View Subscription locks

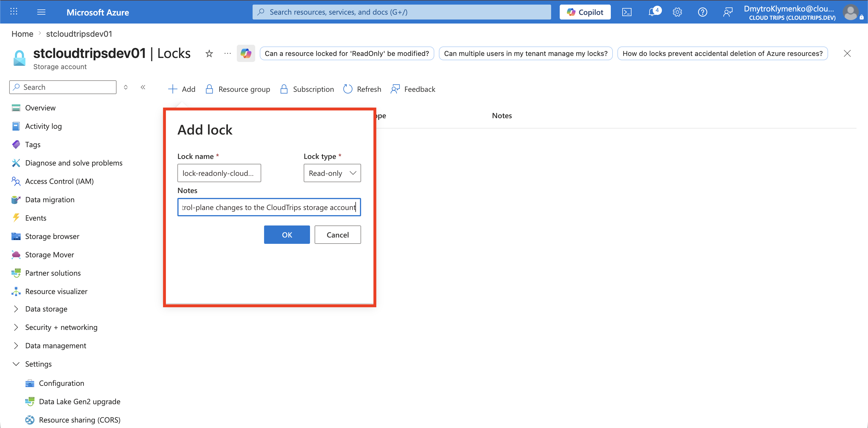pos(307,89)
